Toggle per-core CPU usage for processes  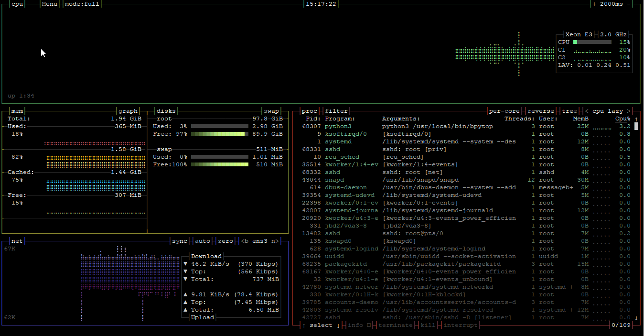click(x=504, y=111)
